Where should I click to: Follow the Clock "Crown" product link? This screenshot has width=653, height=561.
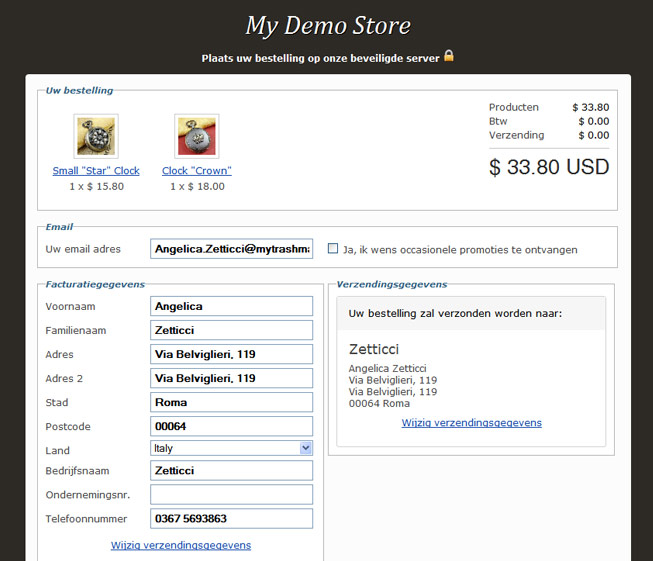click(197, 171)
